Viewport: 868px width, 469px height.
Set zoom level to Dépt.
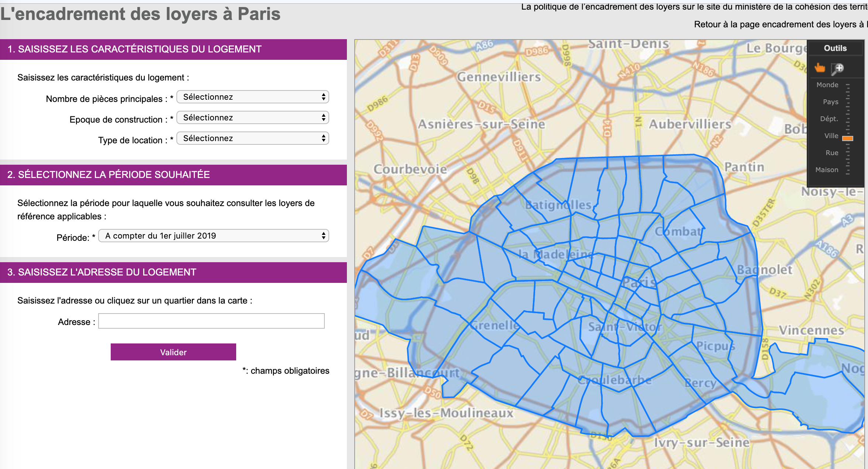829,119
